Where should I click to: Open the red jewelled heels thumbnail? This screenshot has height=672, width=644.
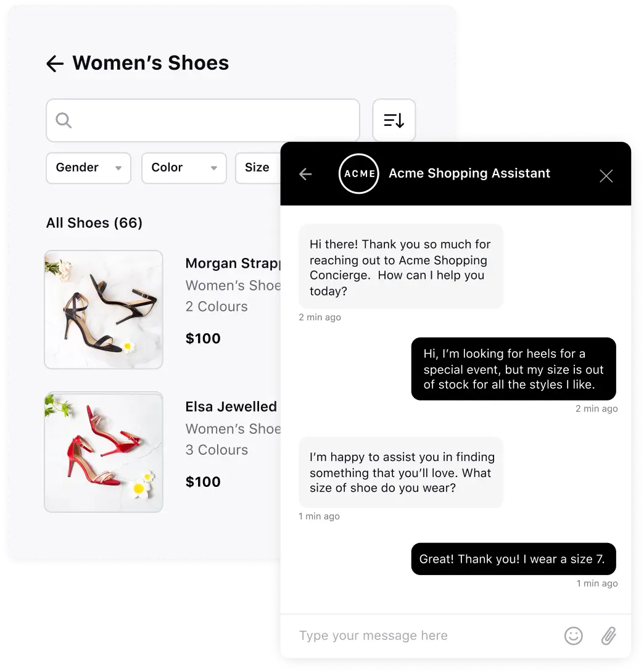104,452
